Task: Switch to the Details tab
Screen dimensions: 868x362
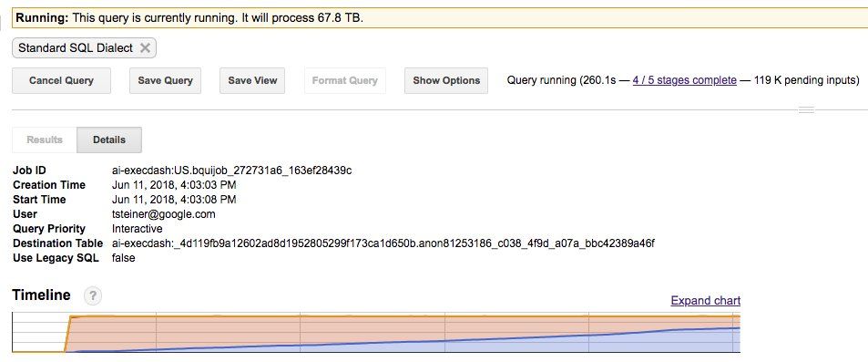Action: point(109,140)
